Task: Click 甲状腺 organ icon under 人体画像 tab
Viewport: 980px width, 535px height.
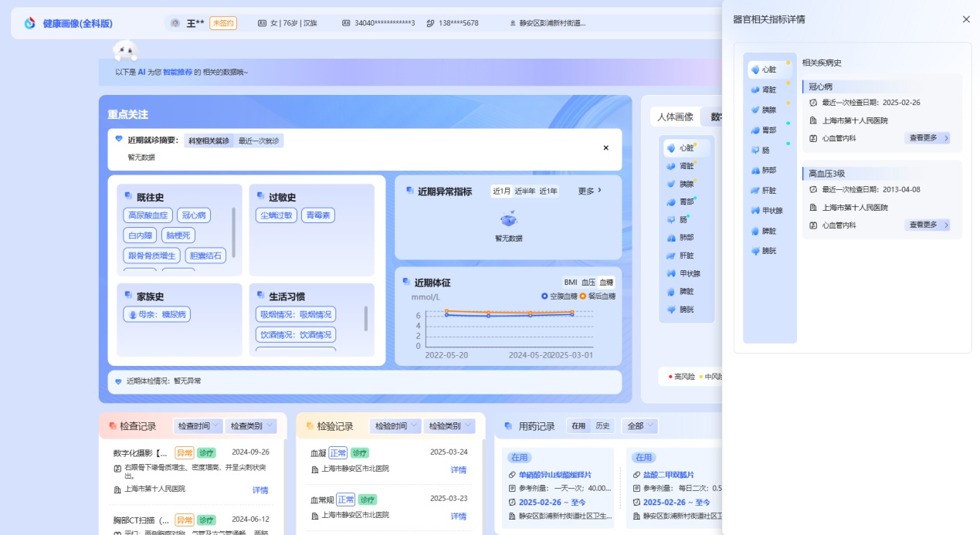Action: 672,273
